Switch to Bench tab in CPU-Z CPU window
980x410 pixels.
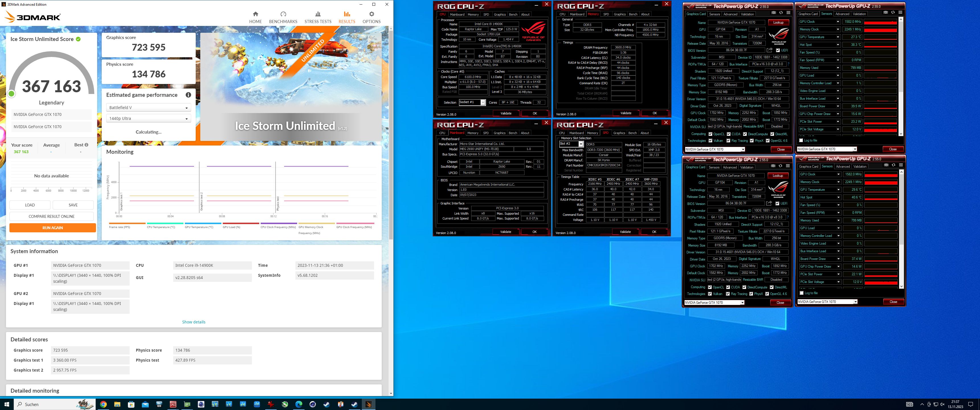pyautogui.click(x=513, y=15)
